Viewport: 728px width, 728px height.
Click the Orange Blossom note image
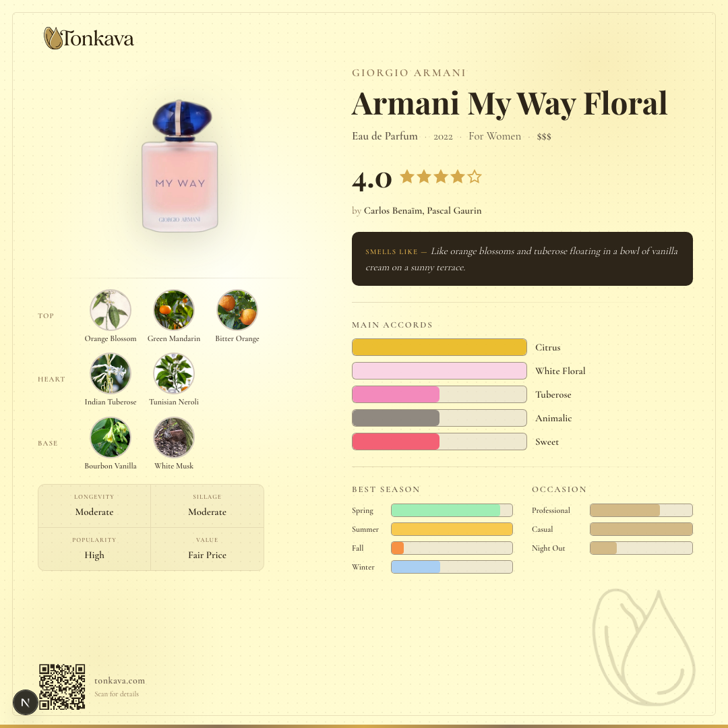click(111, 309)
